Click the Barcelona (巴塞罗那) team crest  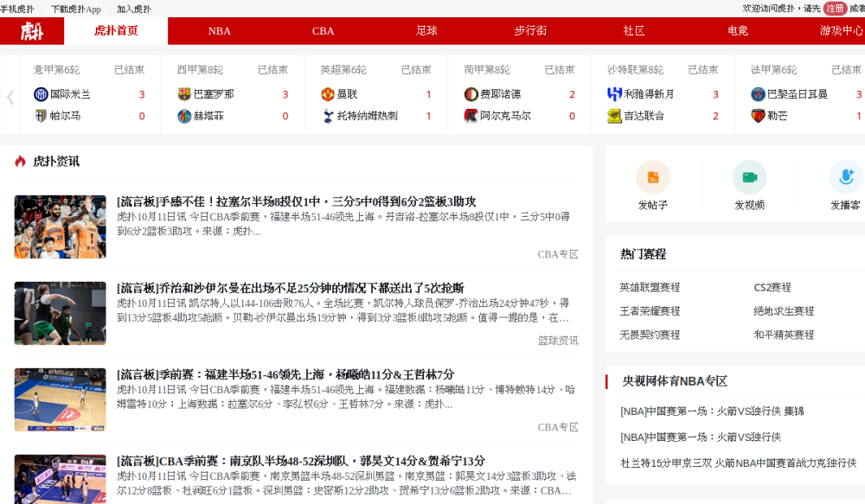click(184, 94)
